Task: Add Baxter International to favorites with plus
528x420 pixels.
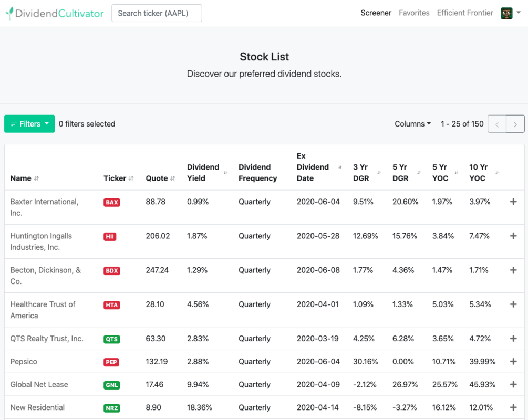Action: [x=513, y=202]
